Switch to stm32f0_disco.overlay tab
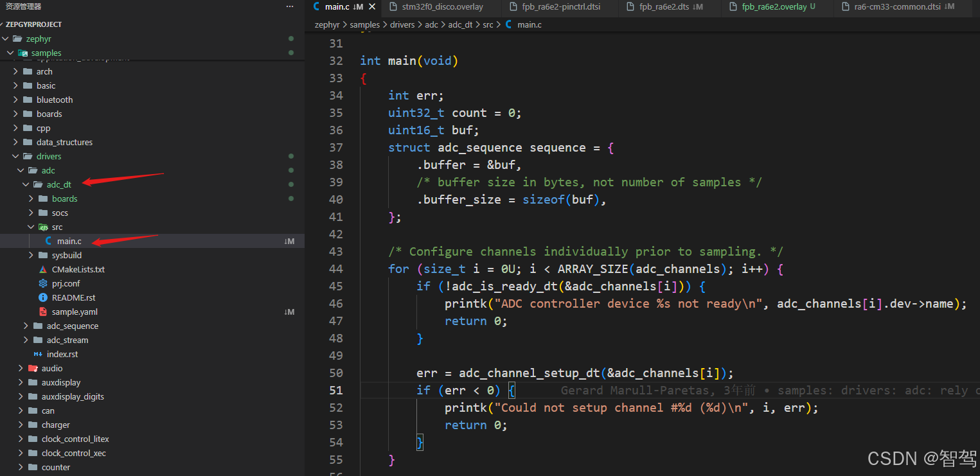 (x=442, y=7)
